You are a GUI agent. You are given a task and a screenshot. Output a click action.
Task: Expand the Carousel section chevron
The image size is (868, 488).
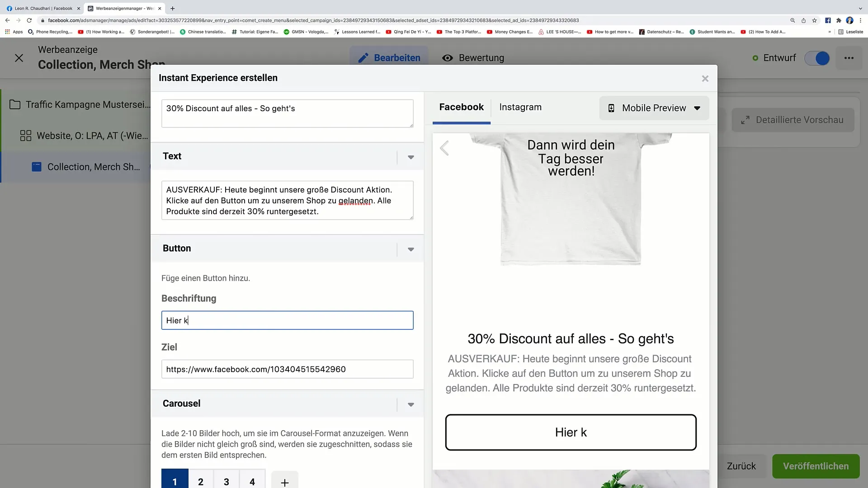[411, 404]
